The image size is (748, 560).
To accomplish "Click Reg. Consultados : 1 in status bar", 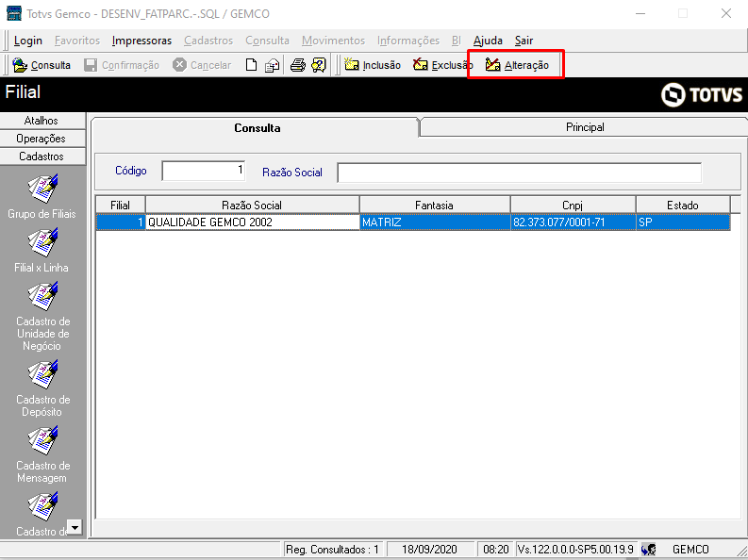I will point(333,550).
